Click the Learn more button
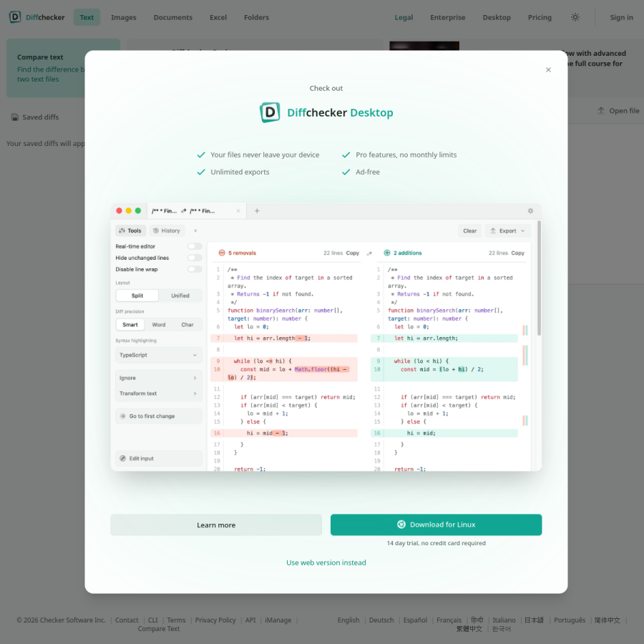Screen dimensions: 644x644 click(x=216, y=525)
